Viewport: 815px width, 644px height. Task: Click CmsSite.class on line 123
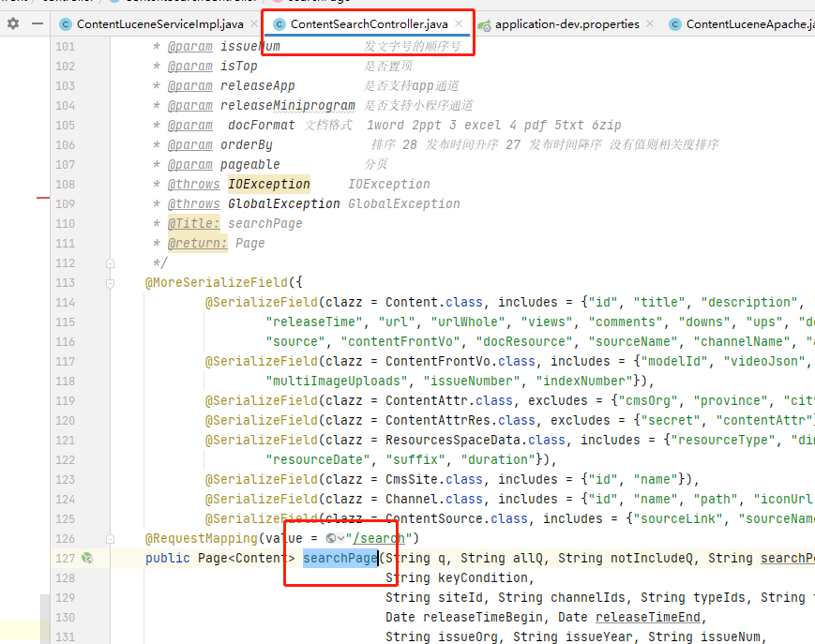(434, 480)
